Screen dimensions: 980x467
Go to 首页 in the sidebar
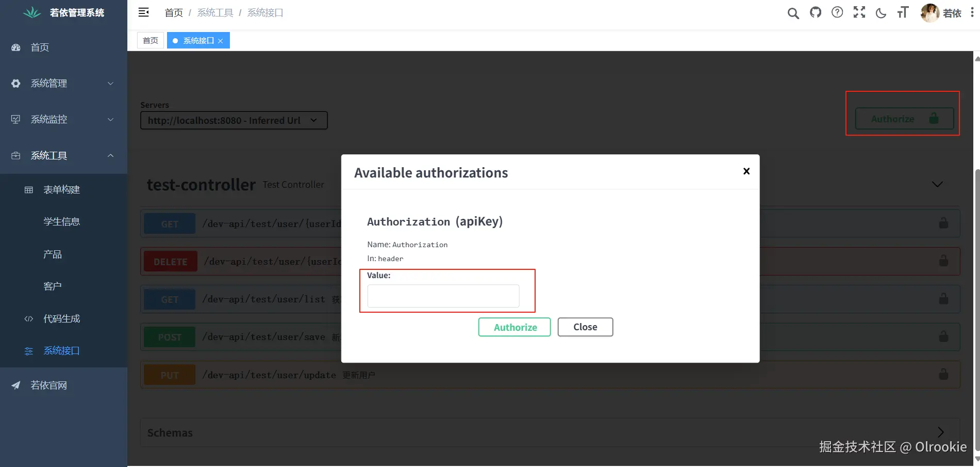tap(63, 47)
